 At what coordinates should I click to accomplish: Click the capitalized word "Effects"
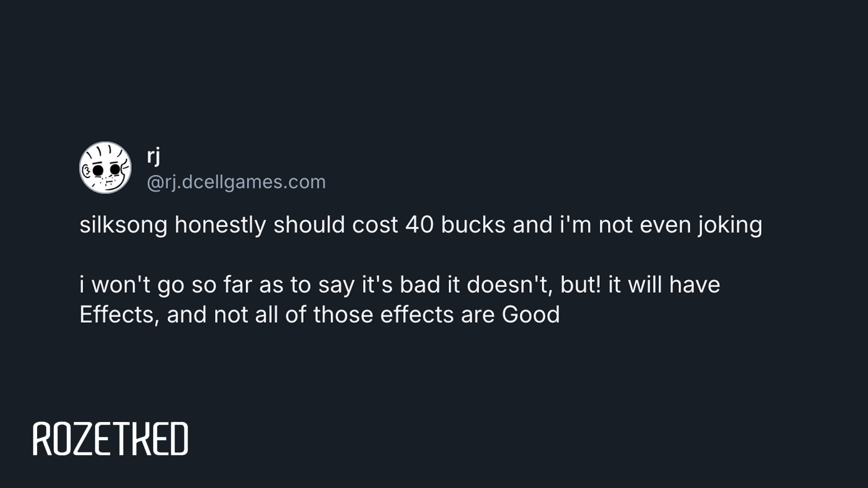117,314
